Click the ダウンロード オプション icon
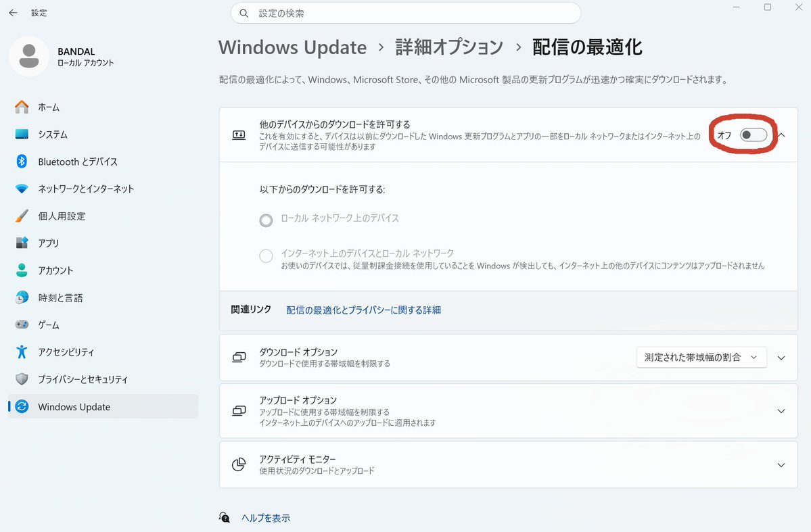 click(x=239, y=357)
